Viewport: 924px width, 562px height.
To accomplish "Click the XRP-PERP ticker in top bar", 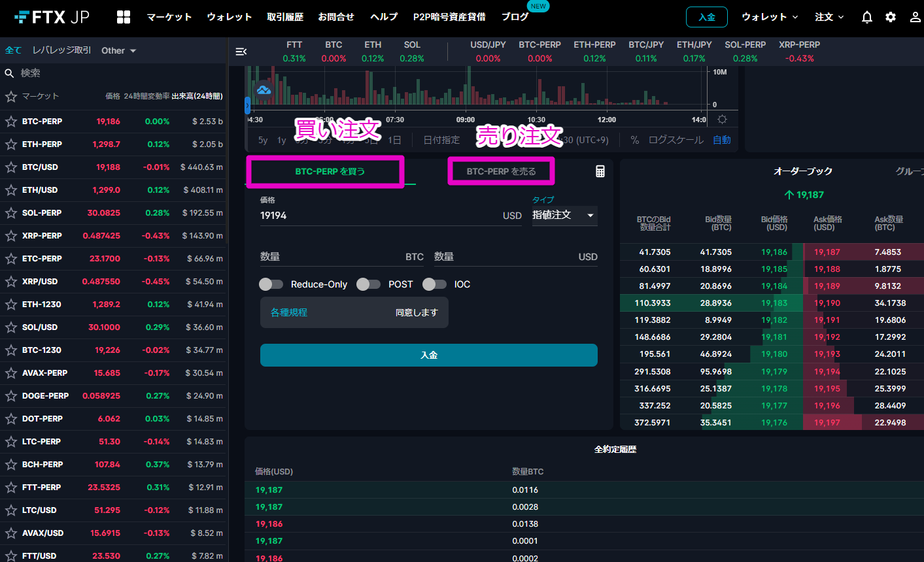I will tap(800, 51).
